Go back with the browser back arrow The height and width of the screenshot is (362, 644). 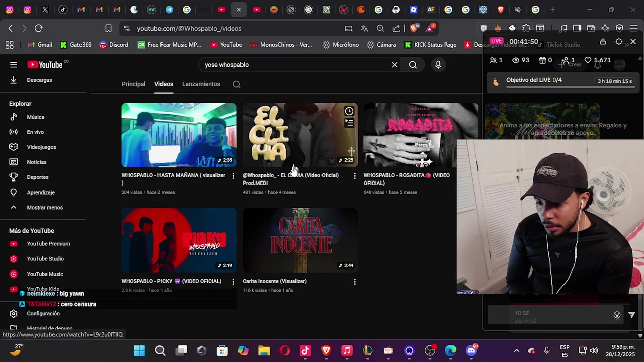10,28
